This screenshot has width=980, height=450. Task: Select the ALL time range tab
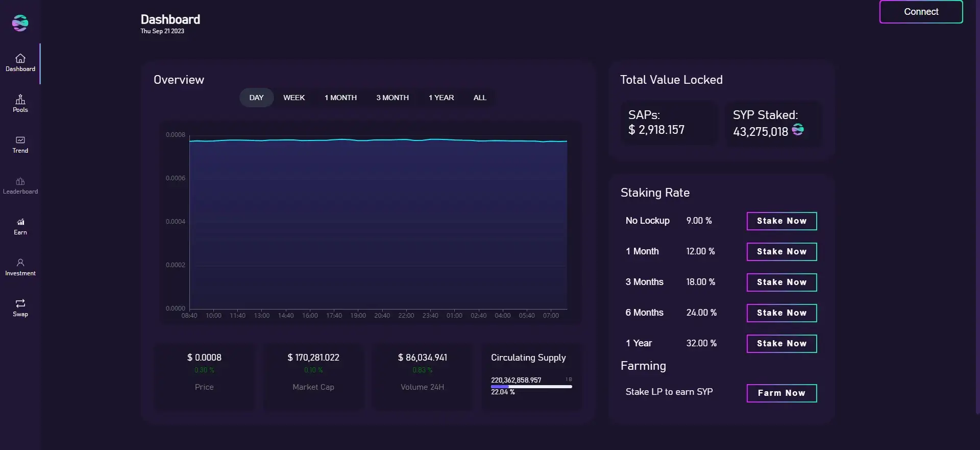click(x=480, y=98)
